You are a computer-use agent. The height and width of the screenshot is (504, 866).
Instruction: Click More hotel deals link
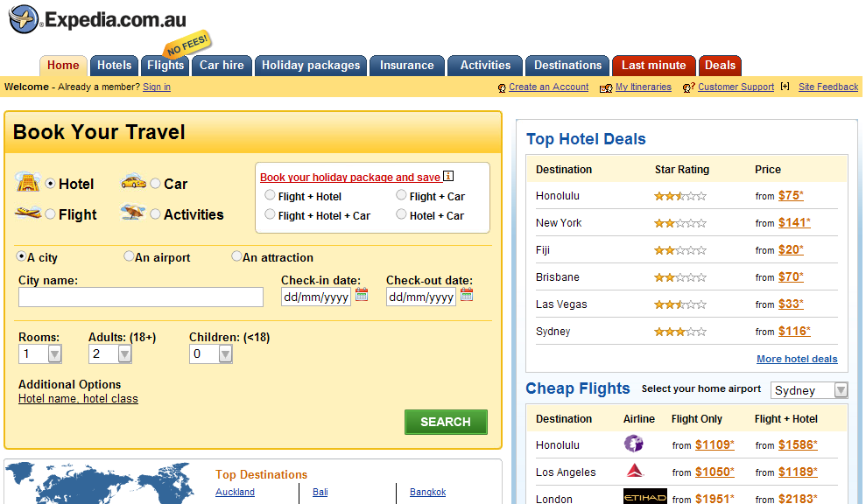click(x=797, y=359)
